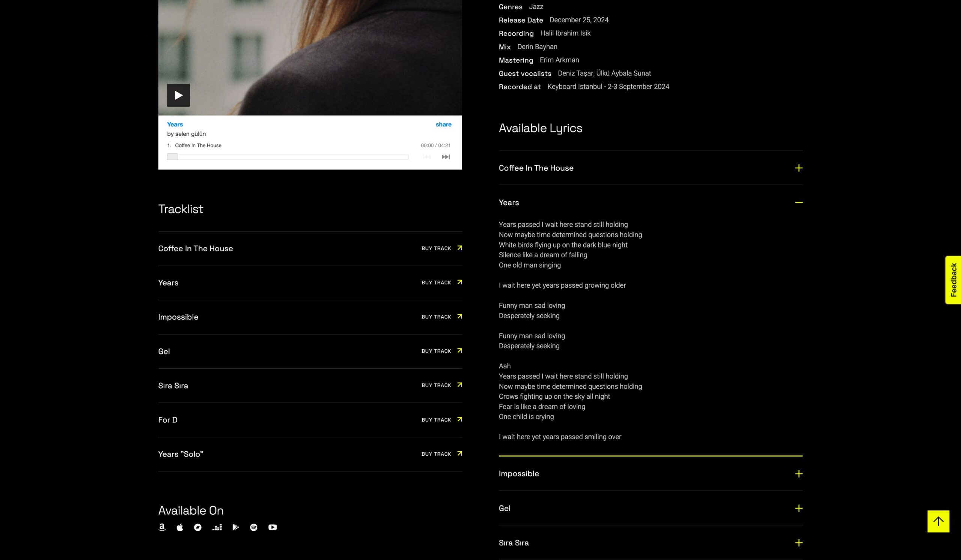The width and height of the screenshot is (961, 560).
Task: Click the 00:00 / 04:21 time display
Action: point(435,145)
